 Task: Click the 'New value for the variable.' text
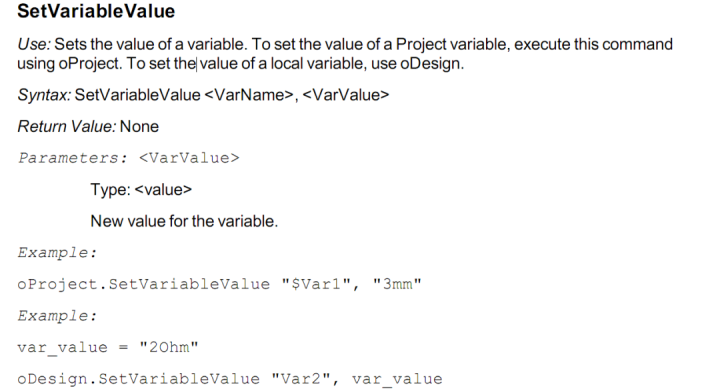point(184,221)
